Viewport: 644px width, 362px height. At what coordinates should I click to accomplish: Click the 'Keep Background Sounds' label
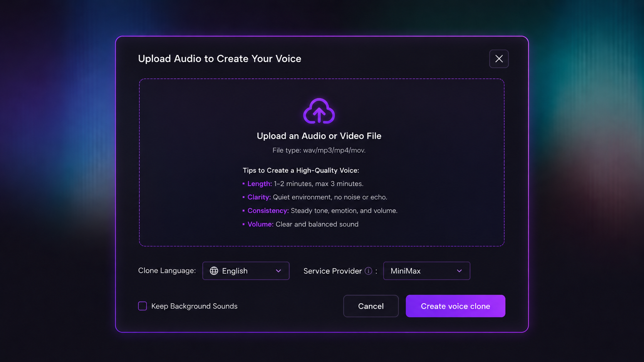(x=194, y=306)
